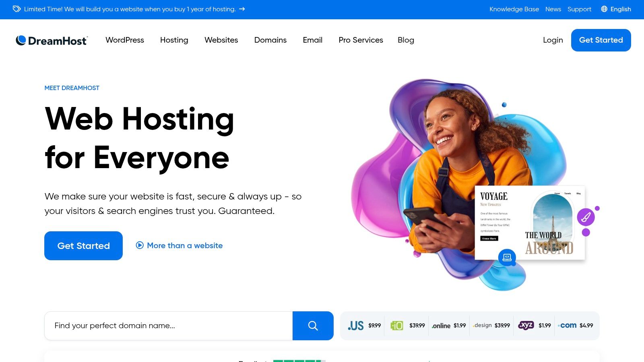
Task: Click the blue laptop code icon
Action: (x=508, y=257)
